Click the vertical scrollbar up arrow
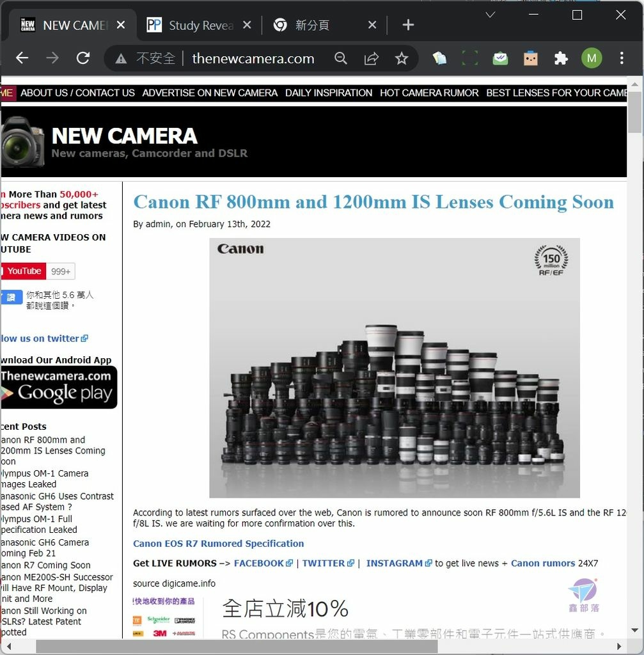 [x=635, y=84]
